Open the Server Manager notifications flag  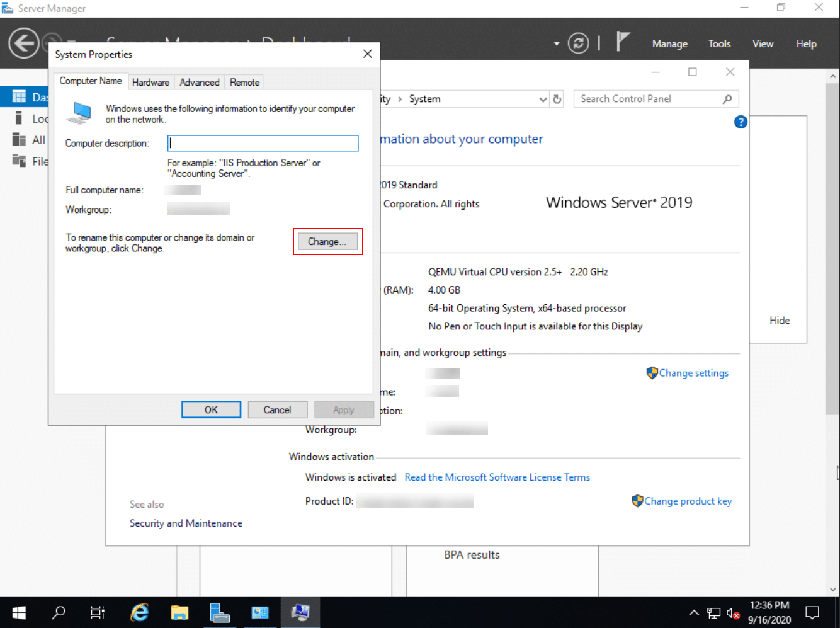[x=623, y=42]
